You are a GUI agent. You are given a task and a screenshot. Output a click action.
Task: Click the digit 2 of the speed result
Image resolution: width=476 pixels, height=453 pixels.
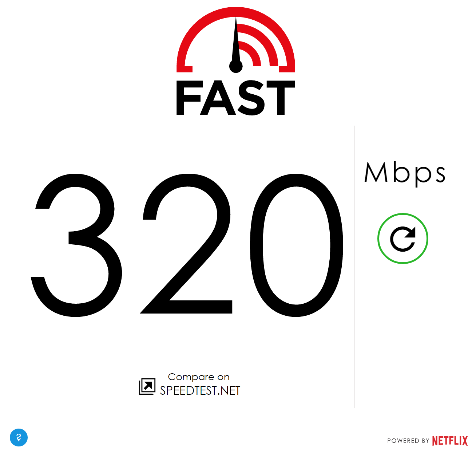point(186,244)
